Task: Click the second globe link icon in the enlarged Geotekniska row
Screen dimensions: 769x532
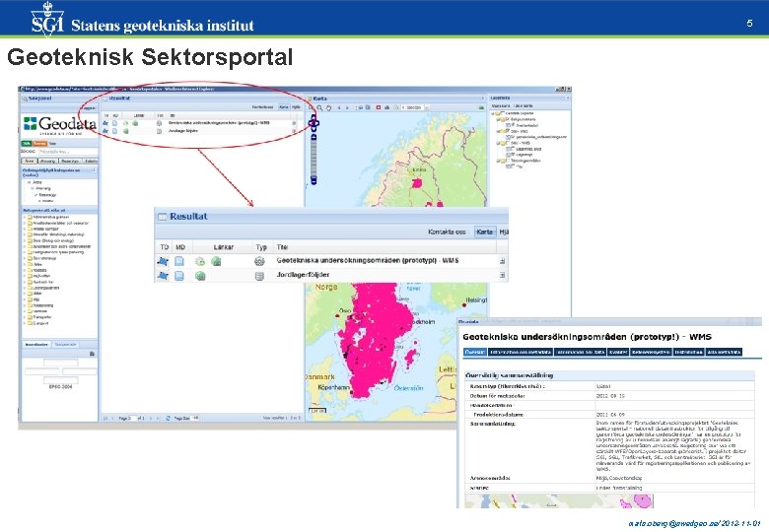Action: point(216,262)
